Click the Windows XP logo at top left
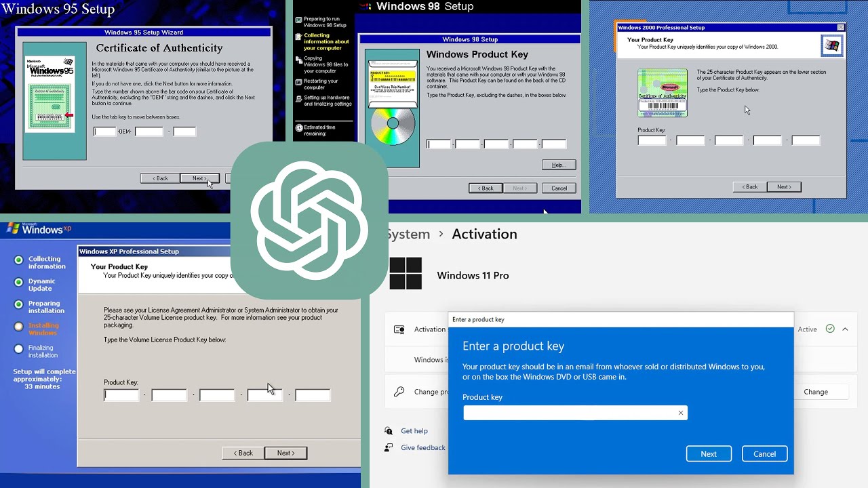The width and height of the screenshot is (868, 488). coord(38,228)
